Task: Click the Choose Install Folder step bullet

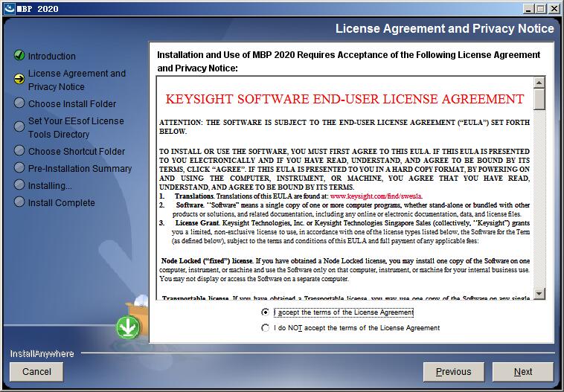Action: (x=19, y=103)
